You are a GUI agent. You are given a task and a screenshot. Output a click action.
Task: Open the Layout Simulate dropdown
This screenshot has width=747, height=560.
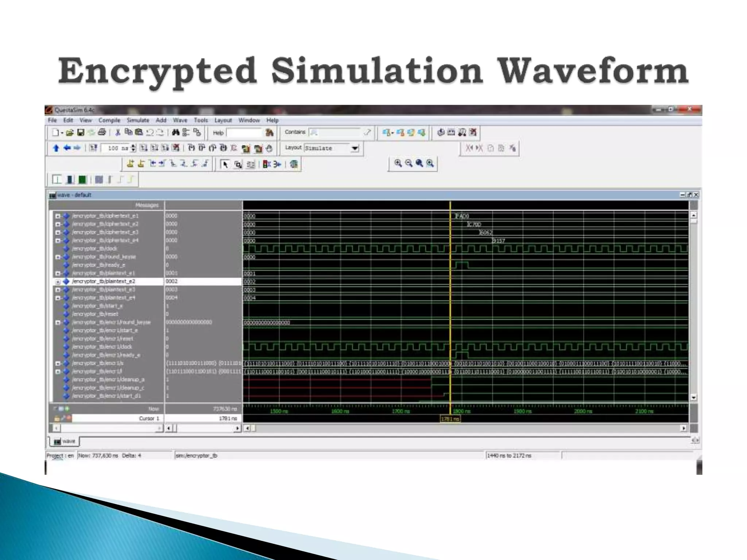point(354,148)
